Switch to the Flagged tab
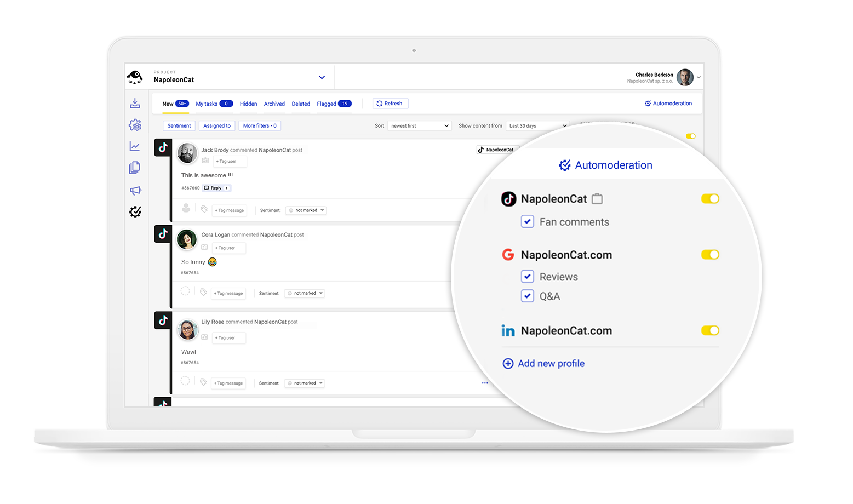The width and height of the screenshot is (853, 504). [x=334, y=104]
